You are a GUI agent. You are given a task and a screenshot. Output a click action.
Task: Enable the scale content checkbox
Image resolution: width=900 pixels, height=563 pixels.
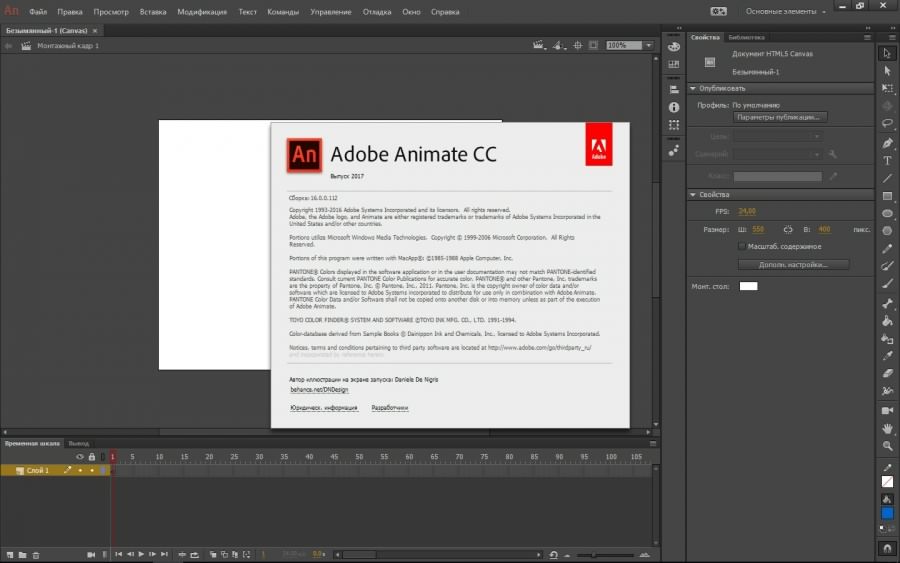point(741,246)
